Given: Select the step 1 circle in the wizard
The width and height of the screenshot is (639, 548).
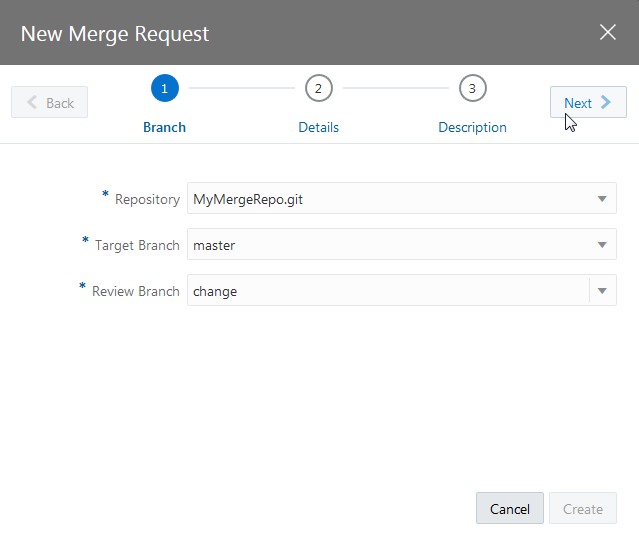Looking at the screenshot, I should coord(164,88).
